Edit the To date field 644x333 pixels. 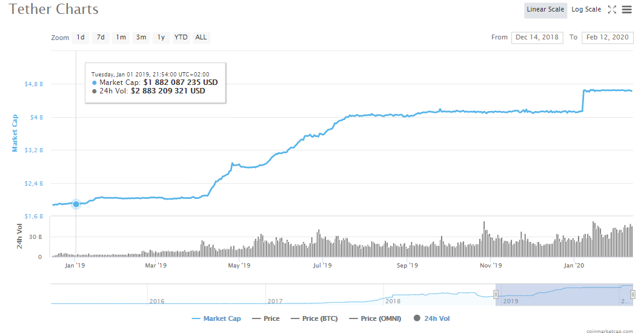point(608,38)
